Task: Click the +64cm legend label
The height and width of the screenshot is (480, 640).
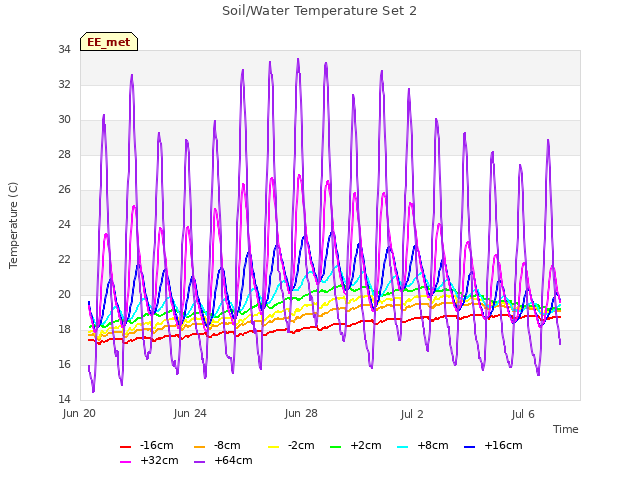Action: (233, 460)
